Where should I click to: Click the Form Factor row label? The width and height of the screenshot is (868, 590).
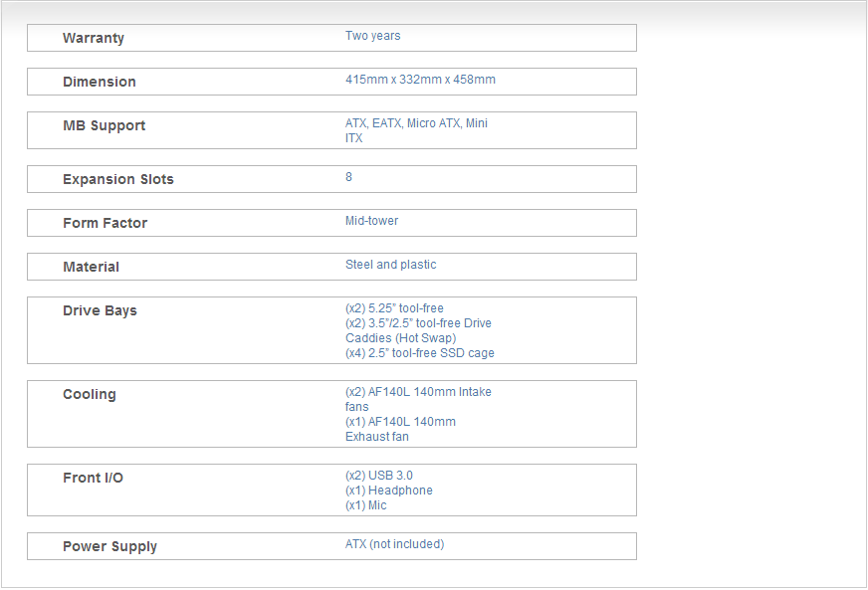105,223
